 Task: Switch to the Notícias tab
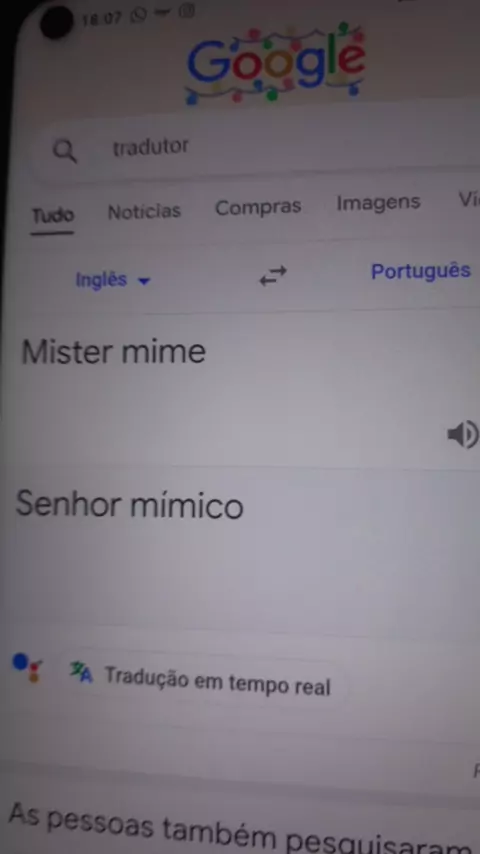coord(144,211)
